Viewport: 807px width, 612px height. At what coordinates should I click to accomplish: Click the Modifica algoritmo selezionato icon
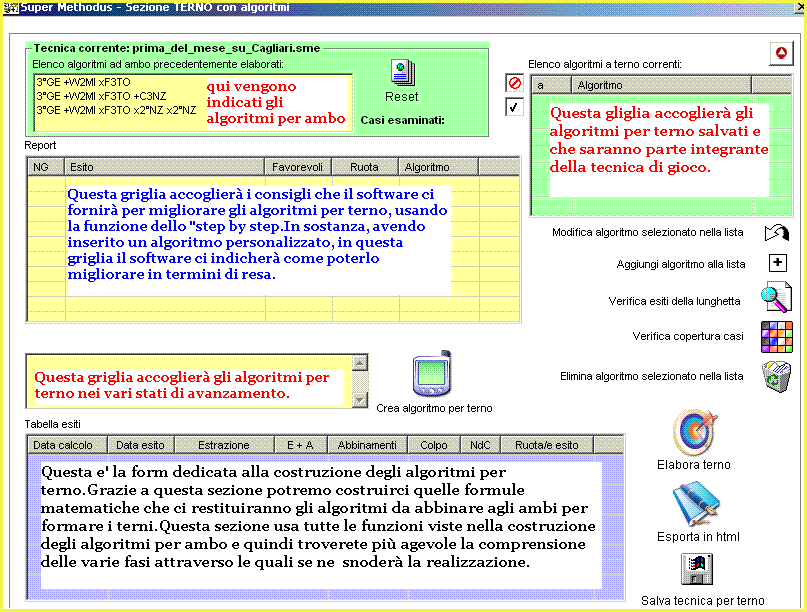tap(777, 233)
